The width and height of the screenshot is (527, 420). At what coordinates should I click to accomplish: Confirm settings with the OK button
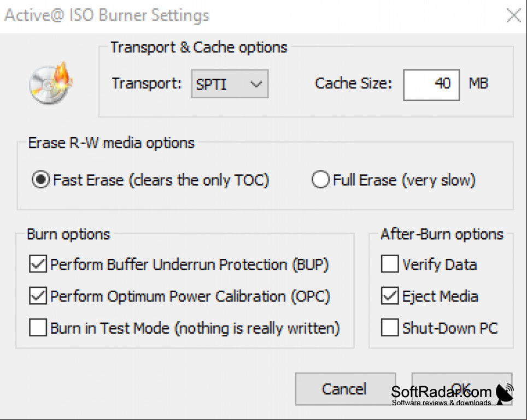(x=462, y=389)
